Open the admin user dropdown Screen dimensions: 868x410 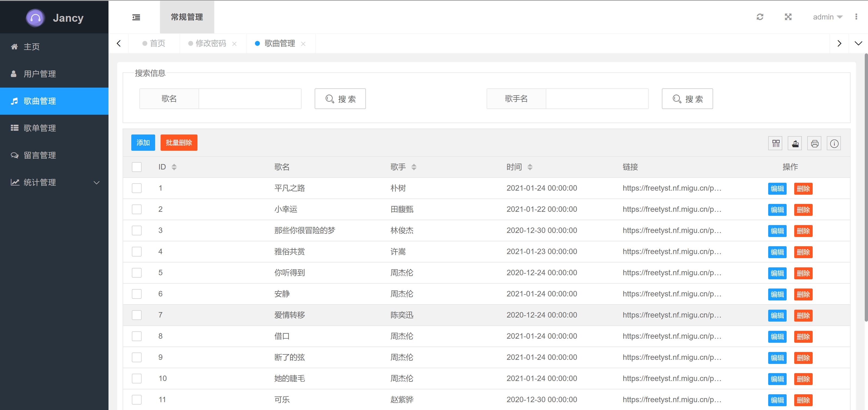click(827, 17)
